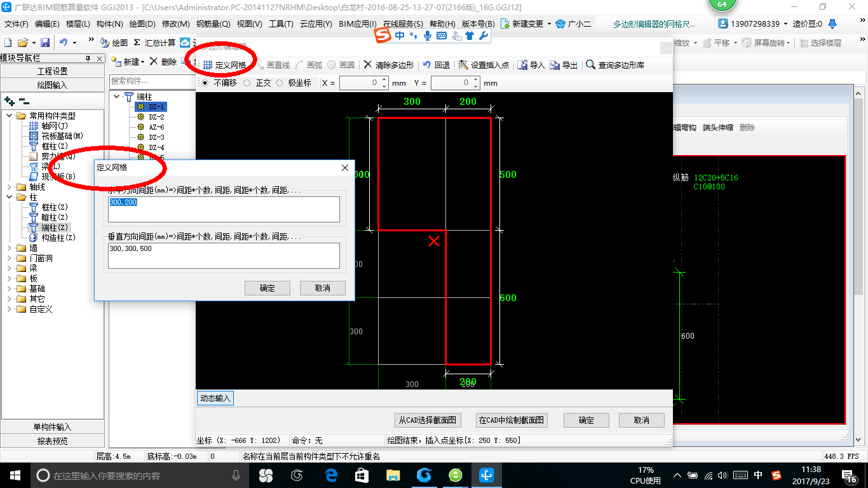Collapse the 常用构件类型 folder
This screenshot has height=488, width=868.
point(9,116)
